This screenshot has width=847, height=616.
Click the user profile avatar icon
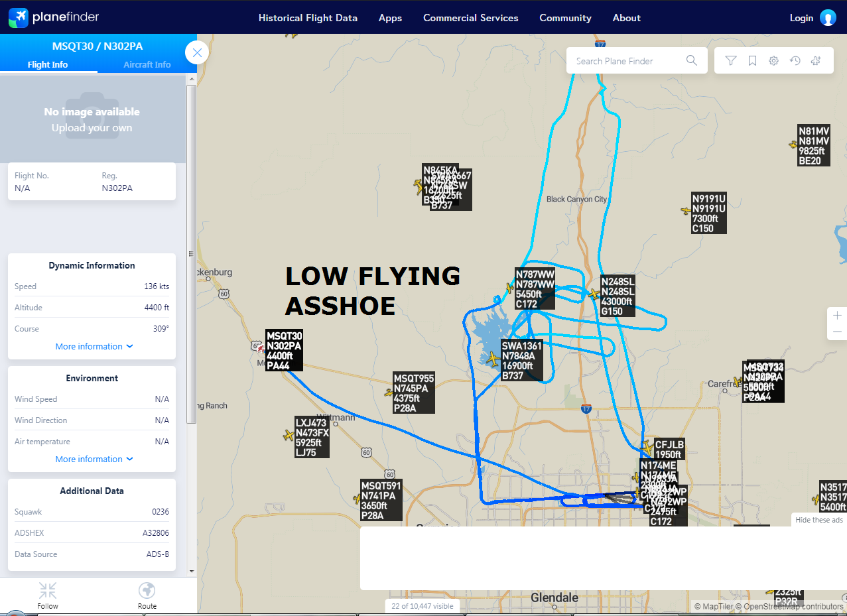click(x=828, y=18)
